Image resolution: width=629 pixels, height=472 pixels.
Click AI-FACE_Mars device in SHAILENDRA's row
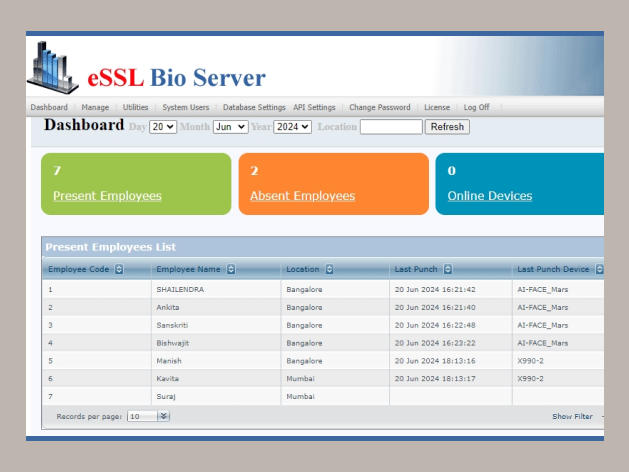(542, 290)
